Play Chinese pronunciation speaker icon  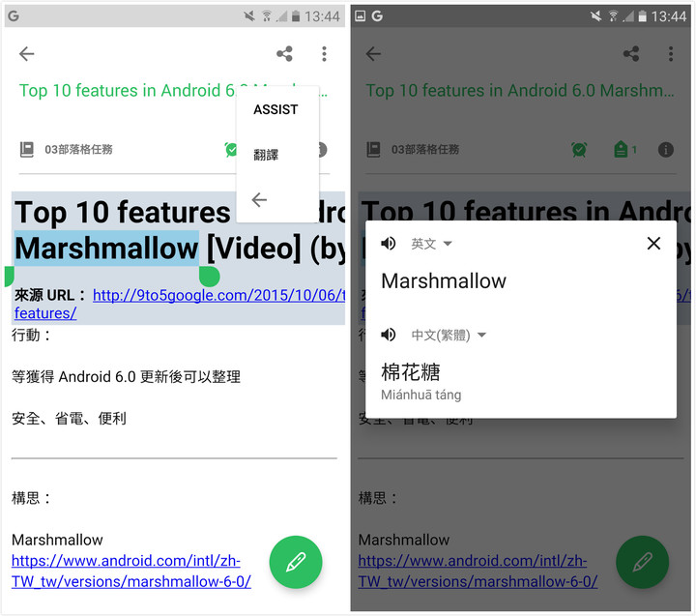click(389, 334)
